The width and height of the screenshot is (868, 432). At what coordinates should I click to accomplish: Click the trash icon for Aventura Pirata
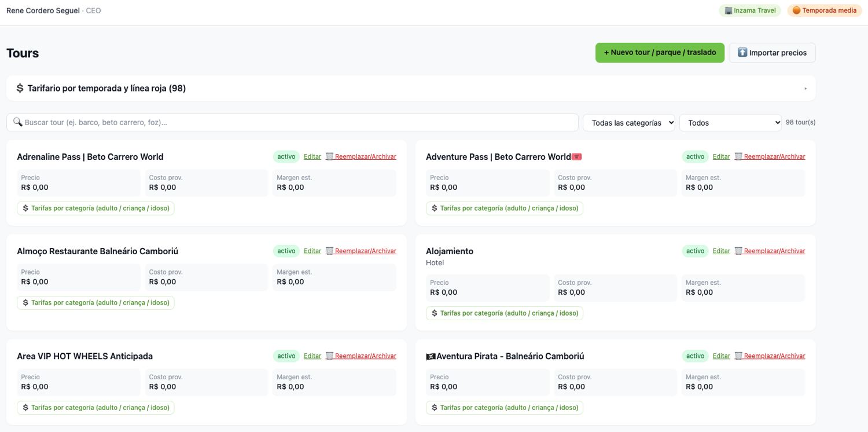[x=738, y=356]
